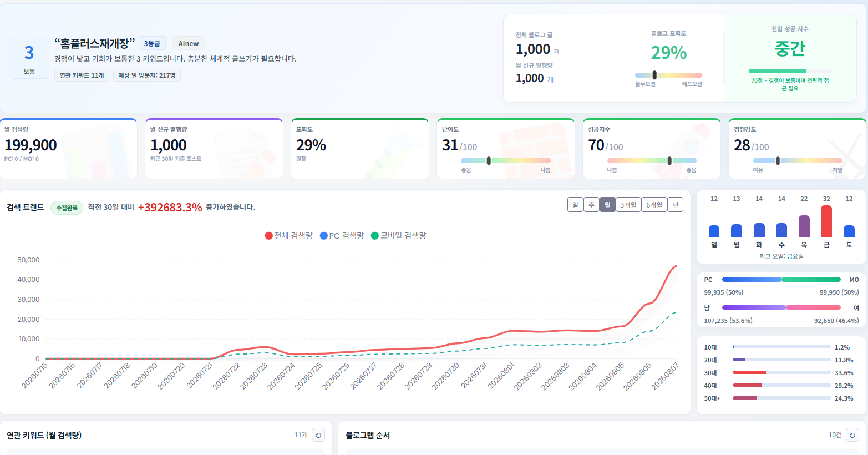This screenshot has width=868, height=455.
Task: Click the AInew badge
Action: [x=189, y=43]
